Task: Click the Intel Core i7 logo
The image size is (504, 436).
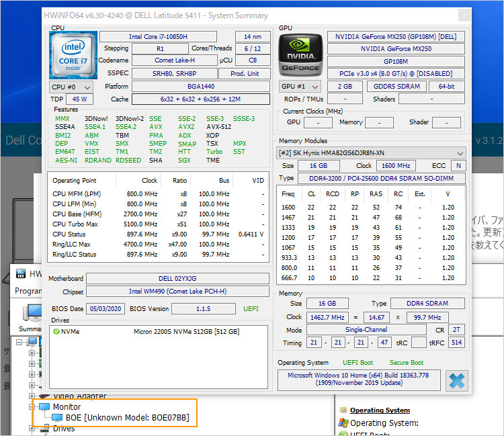Action: pos(73,55)
